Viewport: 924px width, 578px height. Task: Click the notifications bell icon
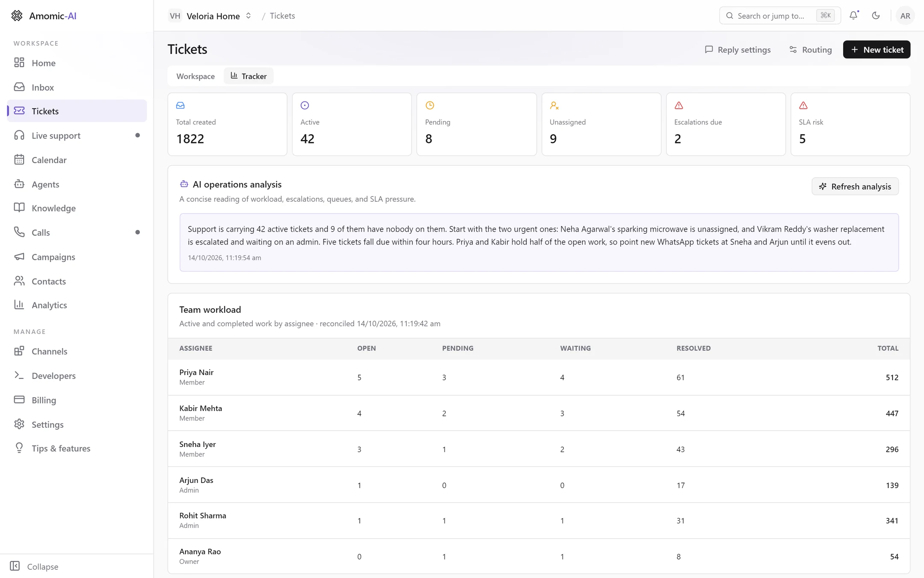[x=853, y=15]
